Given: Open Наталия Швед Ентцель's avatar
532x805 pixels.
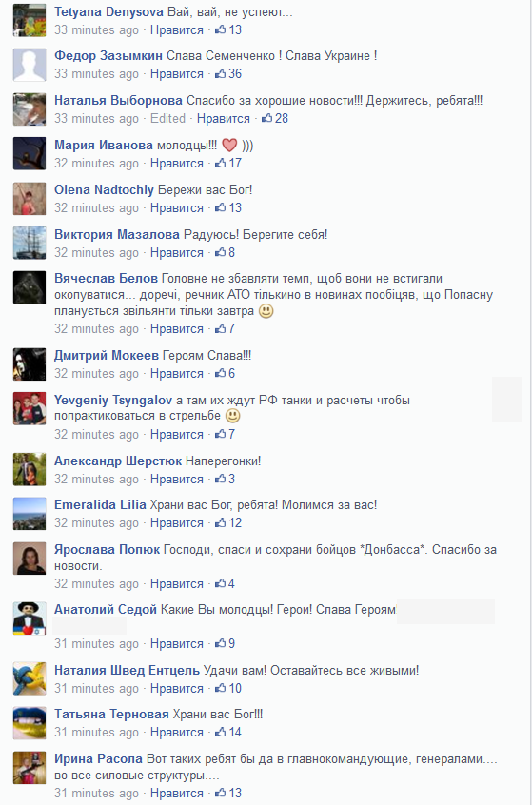Looking at the screenshot, I should [30, 678].
